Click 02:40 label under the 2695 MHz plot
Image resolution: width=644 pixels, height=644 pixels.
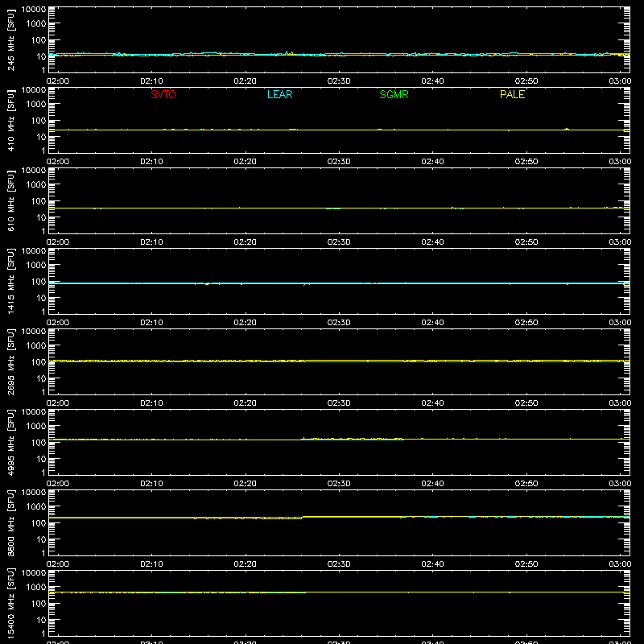[x=432, y=403]
